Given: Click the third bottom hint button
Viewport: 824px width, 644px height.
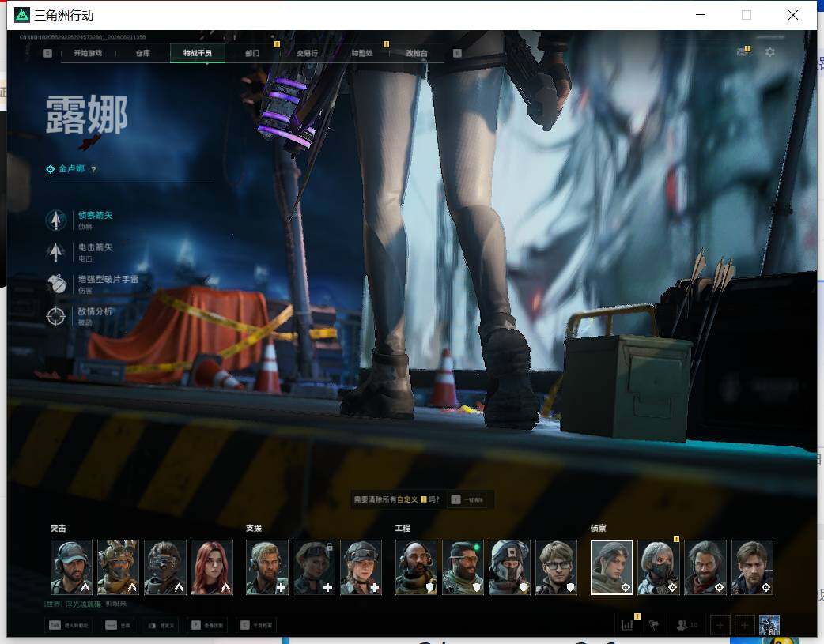Looking at the screenshot, I should [x=161, y=625].
